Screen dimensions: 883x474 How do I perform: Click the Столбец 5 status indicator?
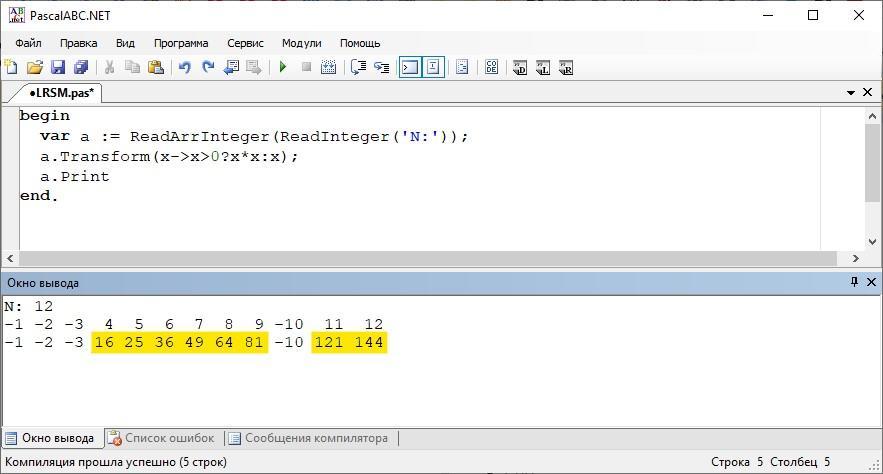coord(800,462)
